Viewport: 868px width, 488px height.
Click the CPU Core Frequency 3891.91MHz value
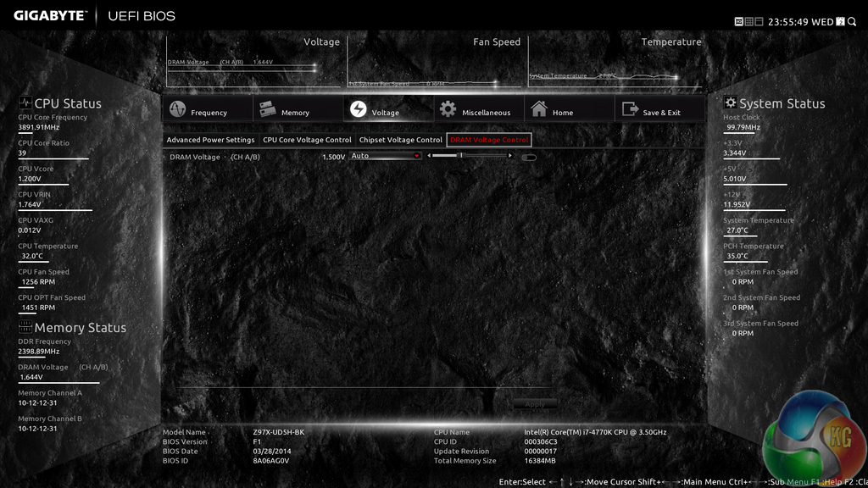(39, 127)
